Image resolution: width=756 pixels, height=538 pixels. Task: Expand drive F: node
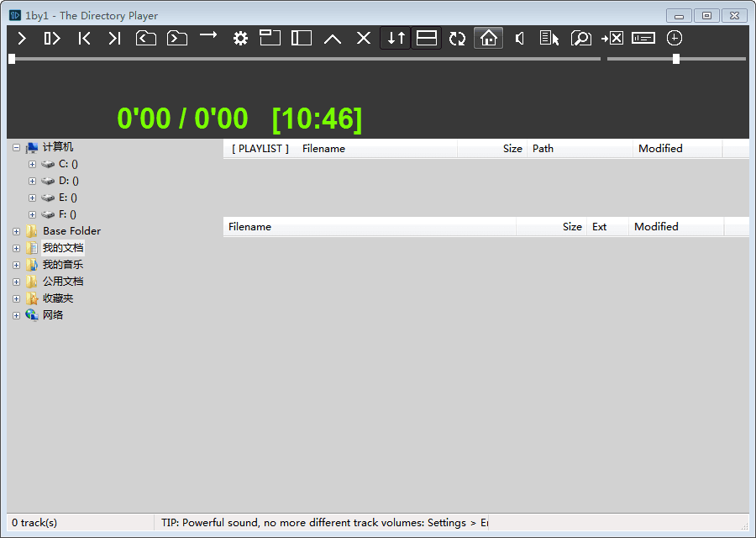pyautogui.click(x=32, y=214)
